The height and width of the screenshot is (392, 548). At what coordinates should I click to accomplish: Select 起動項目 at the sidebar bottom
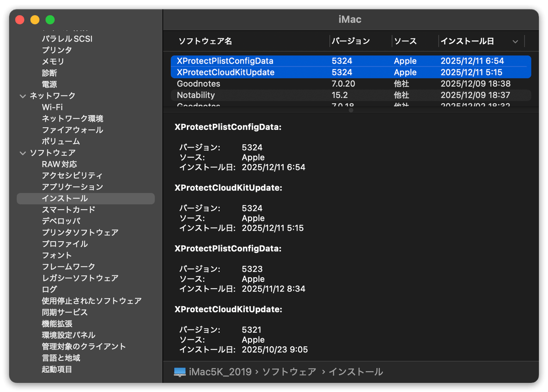(57, 369)
